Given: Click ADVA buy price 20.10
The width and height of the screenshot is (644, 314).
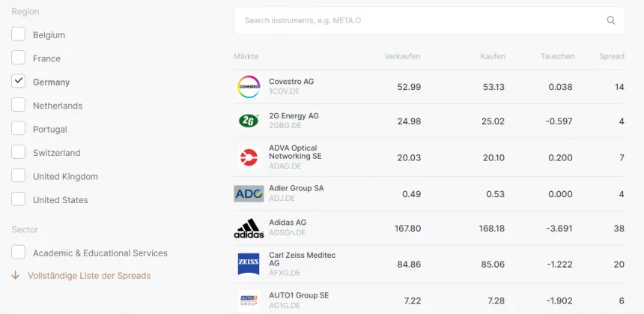Looking at the screenshot, I should tap(493, 158).
